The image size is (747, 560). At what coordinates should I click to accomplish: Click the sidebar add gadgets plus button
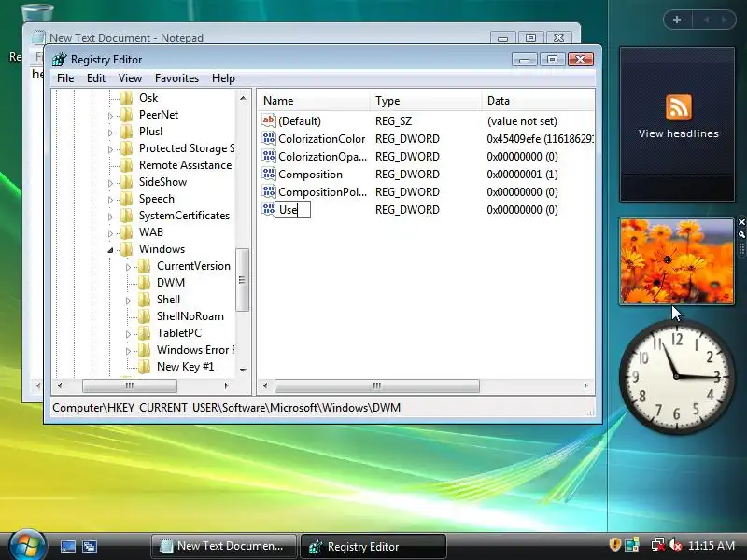click(x=677, y=20)
